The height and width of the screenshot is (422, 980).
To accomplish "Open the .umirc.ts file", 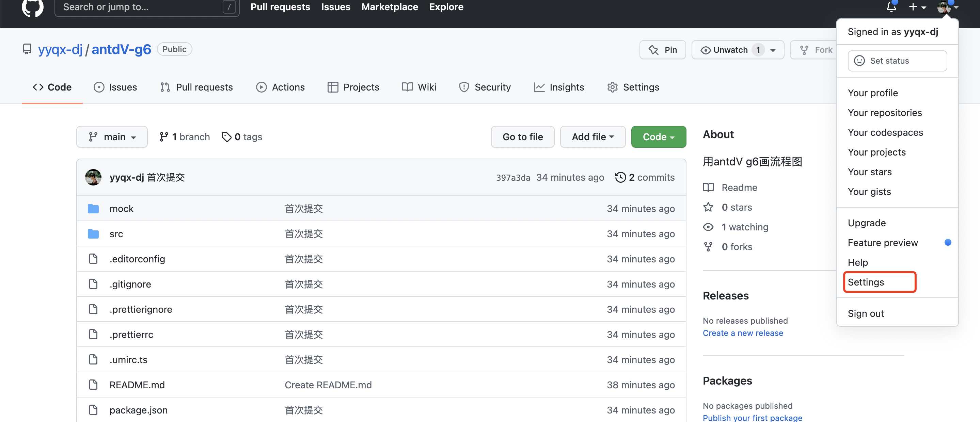I will (128, 360).
